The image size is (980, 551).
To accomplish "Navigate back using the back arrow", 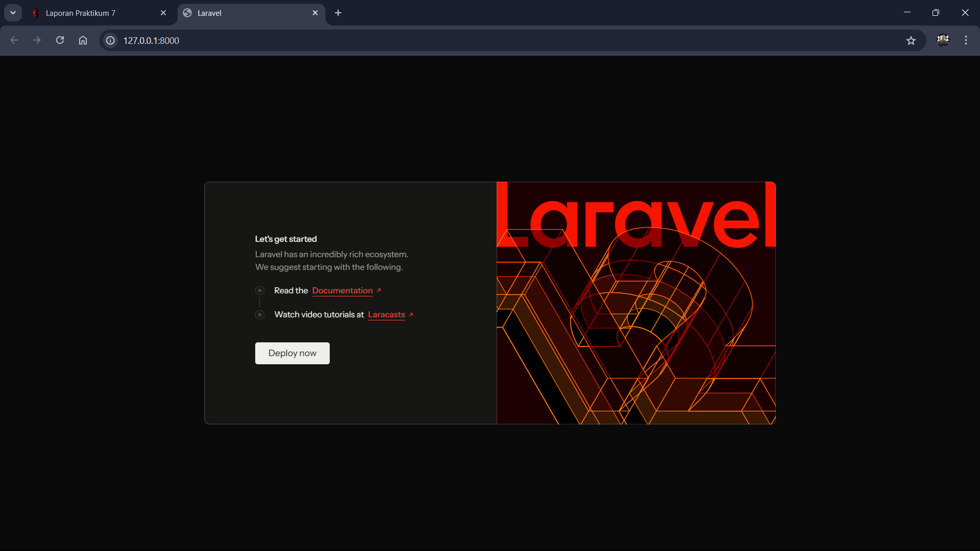I will pyautogui.click(x=14, y=40).
